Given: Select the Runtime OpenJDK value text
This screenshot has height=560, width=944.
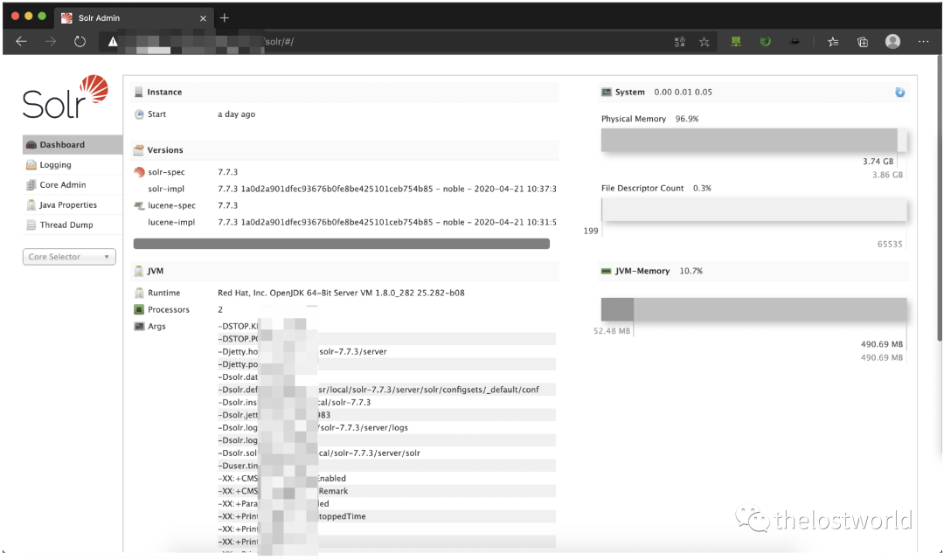Looking at the screenshot, I should point(342,293).
